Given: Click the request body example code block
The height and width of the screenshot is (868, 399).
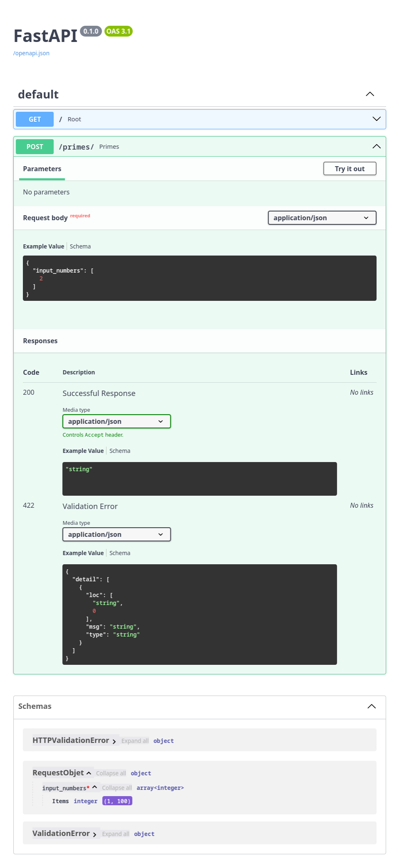Looking at the screenshot, I should (199, 278).
